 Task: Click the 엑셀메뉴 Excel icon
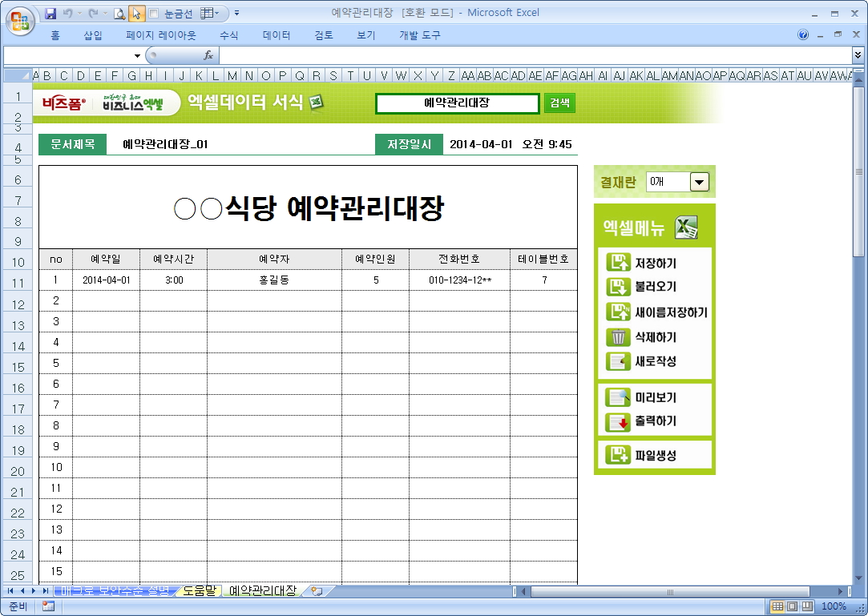pos(686,227)
